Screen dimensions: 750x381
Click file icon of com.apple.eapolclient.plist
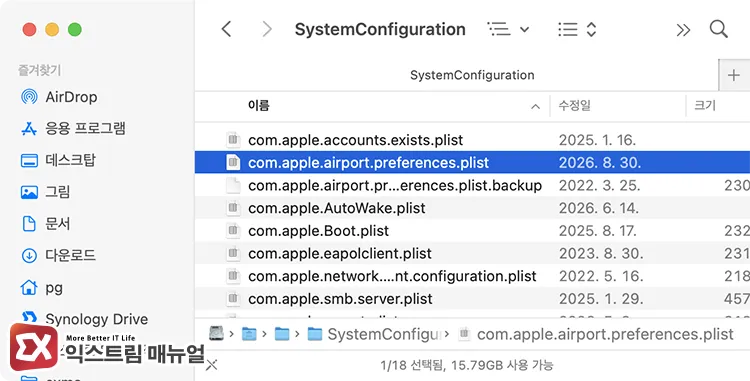(x=233, y=253)
